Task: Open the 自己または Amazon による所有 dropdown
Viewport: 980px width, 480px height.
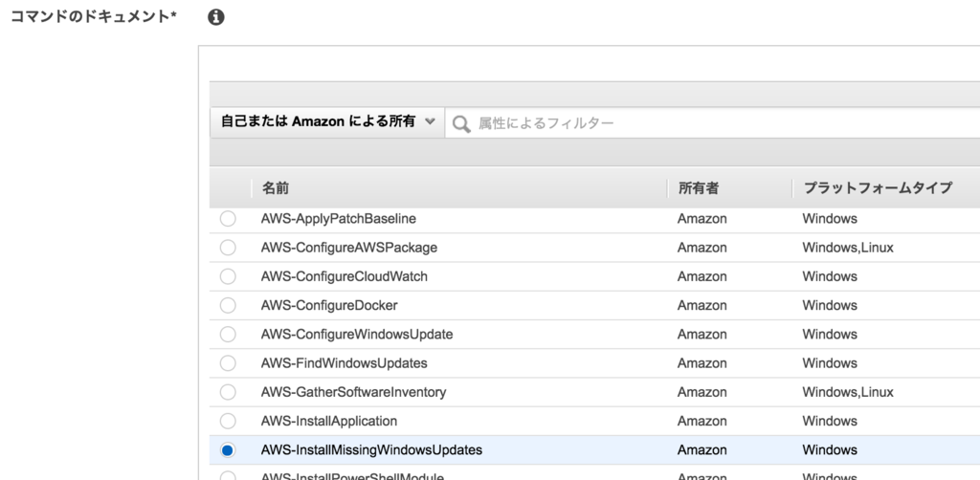Action: (327, 122)
